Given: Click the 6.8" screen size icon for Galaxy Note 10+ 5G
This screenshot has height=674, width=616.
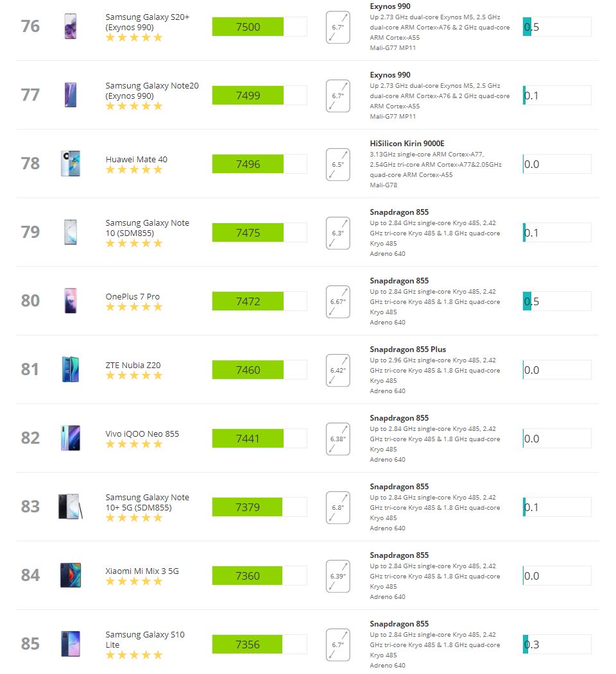Looking at the screenshot, I should [338, 508].
